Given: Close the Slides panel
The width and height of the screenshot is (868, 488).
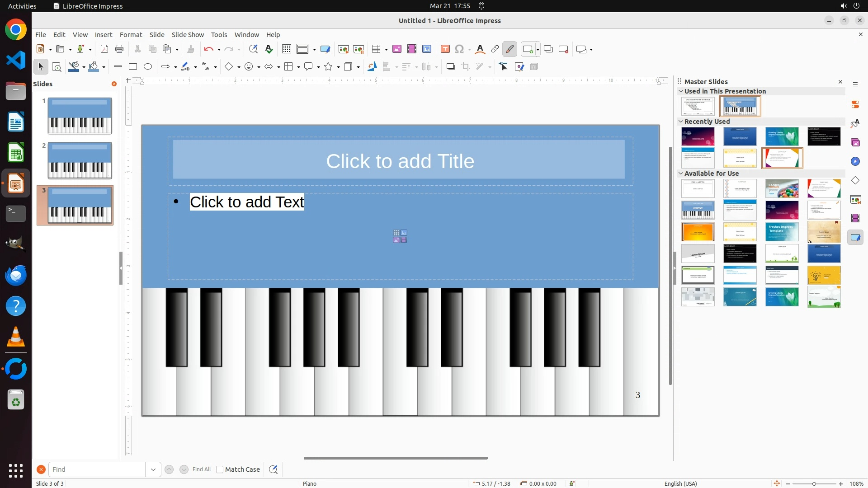Looking at the screenshot, I should point(114,84).
